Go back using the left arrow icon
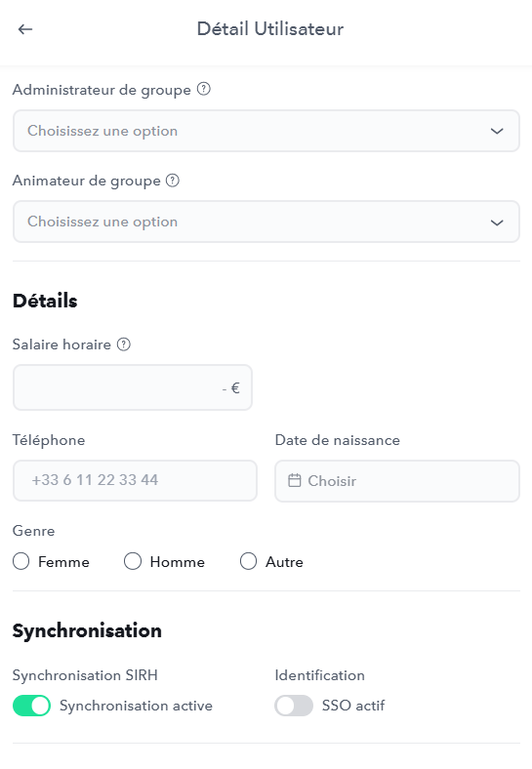 [25, 29]
